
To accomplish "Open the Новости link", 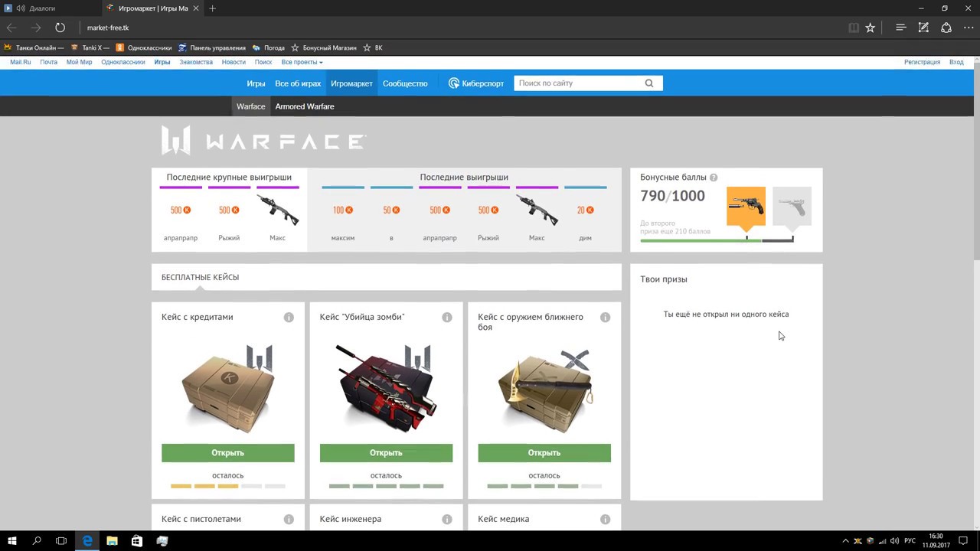I will pos(234,62).
